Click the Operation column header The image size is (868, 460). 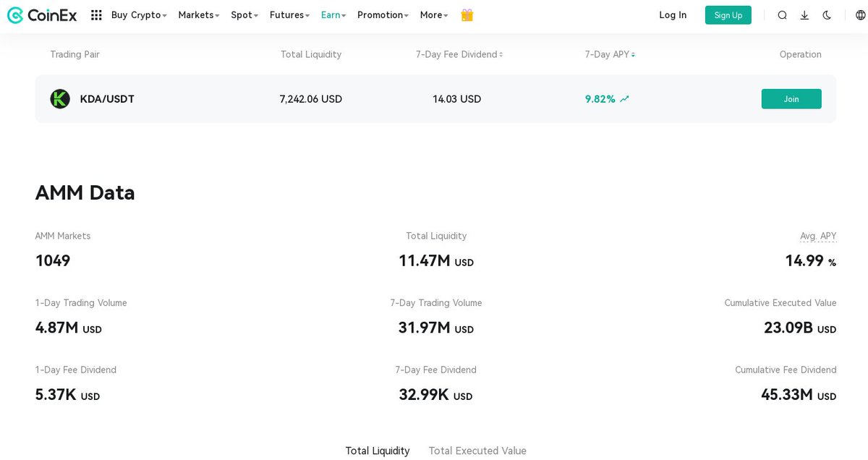801,55
